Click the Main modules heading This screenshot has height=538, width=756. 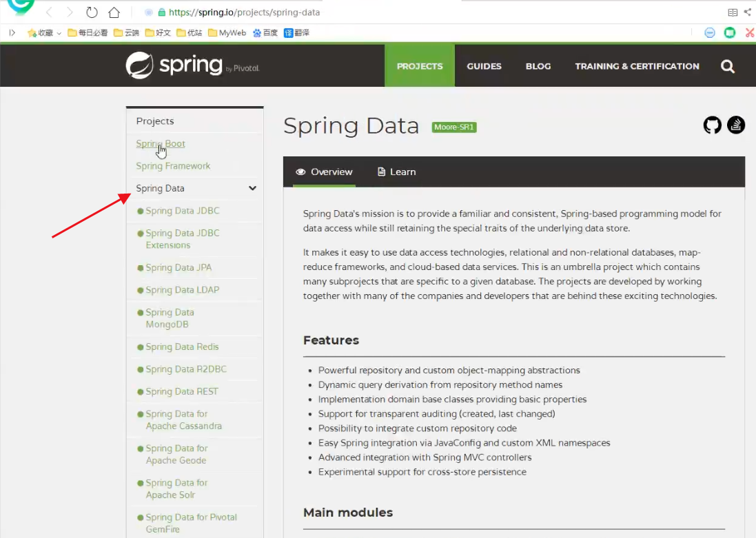point(347,513)
